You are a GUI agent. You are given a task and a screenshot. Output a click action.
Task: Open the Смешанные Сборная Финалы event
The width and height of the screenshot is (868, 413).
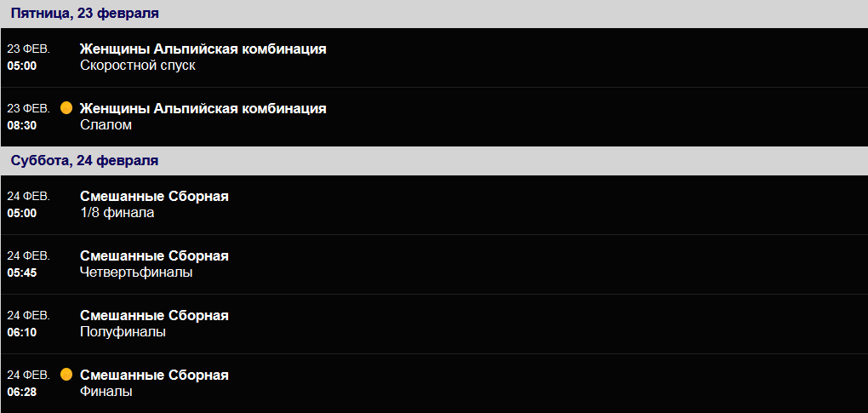click(434, 384)
